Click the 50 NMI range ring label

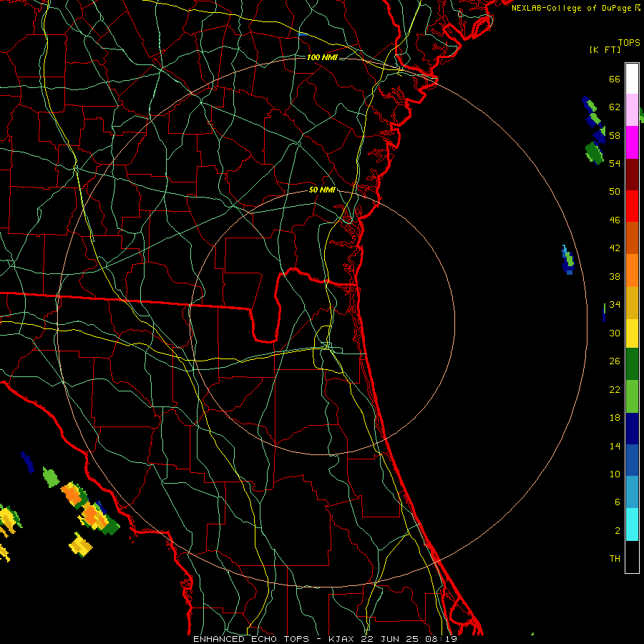[x=322, y=190]
